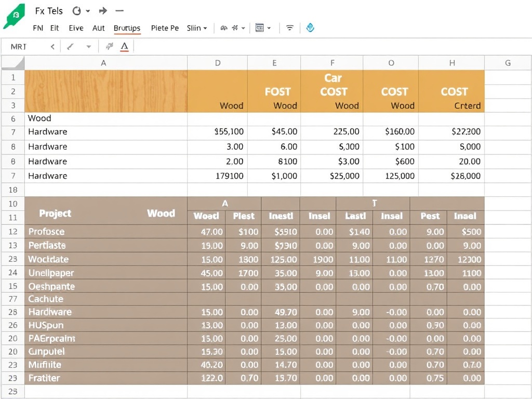Click the find-and-replace icon in the toolbar

[223, 28]
